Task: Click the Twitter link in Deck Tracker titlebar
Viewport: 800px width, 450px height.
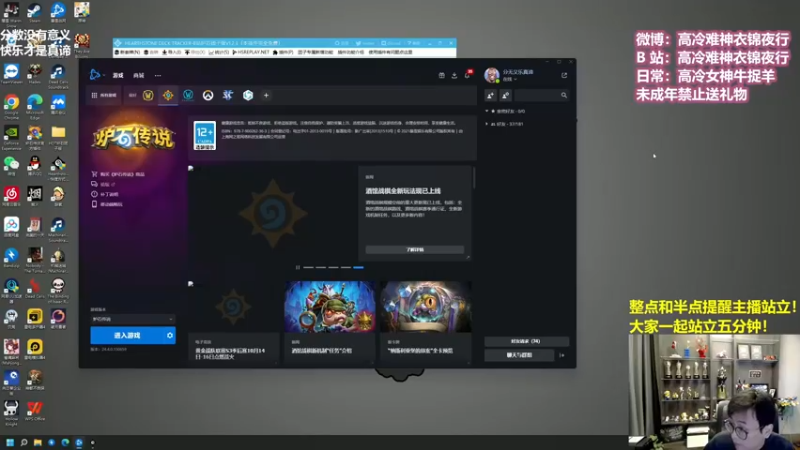Action: [365, 43]
